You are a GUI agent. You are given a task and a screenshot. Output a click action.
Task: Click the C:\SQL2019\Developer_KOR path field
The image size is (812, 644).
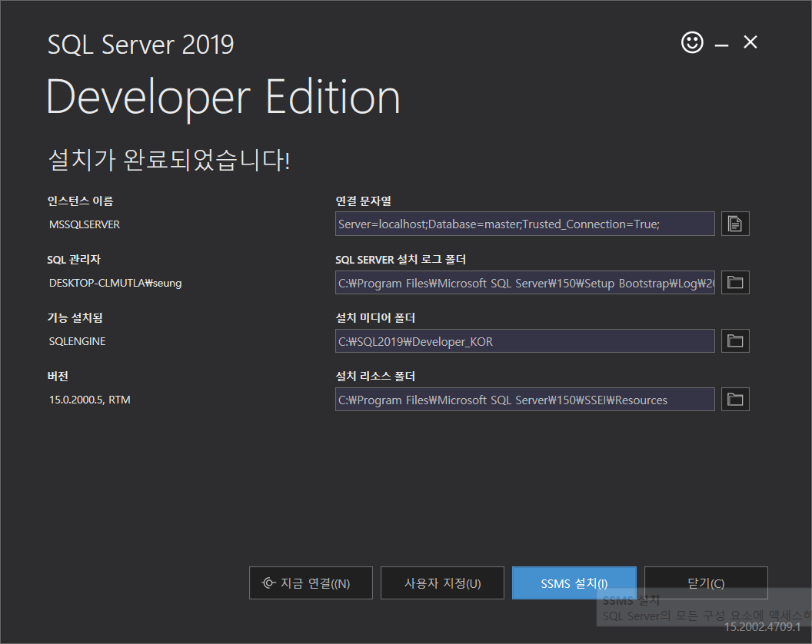525,340
